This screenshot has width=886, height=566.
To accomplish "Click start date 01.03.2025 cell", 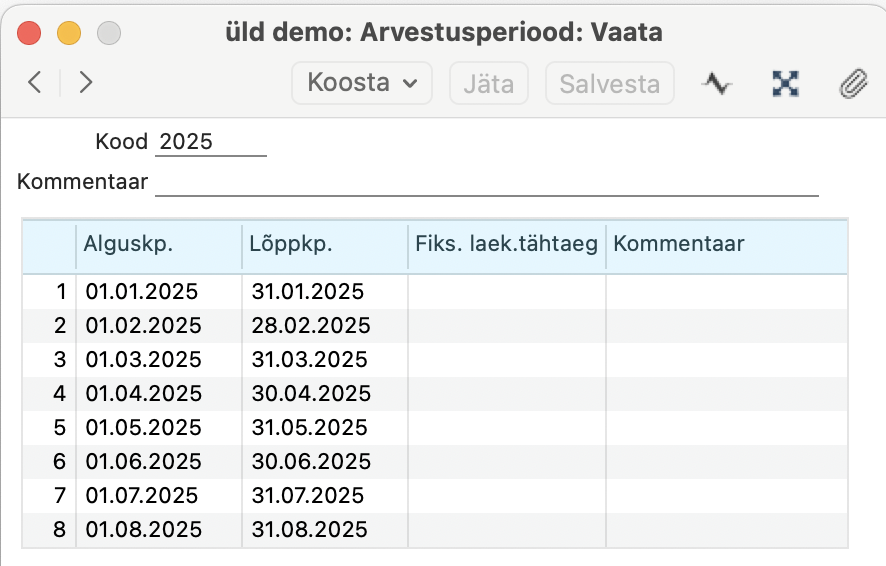I will [159, 360].
